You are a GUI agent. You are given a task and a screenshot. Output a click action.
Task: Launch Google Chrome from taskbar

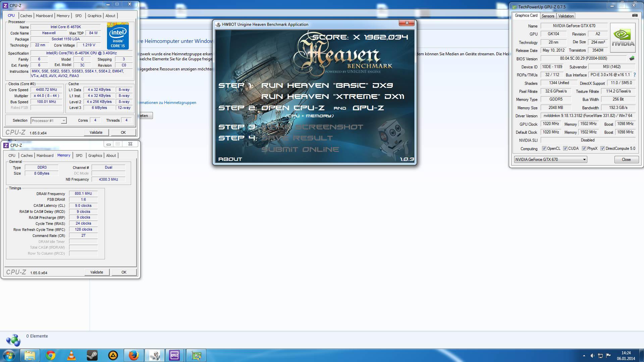click(51, 355)
